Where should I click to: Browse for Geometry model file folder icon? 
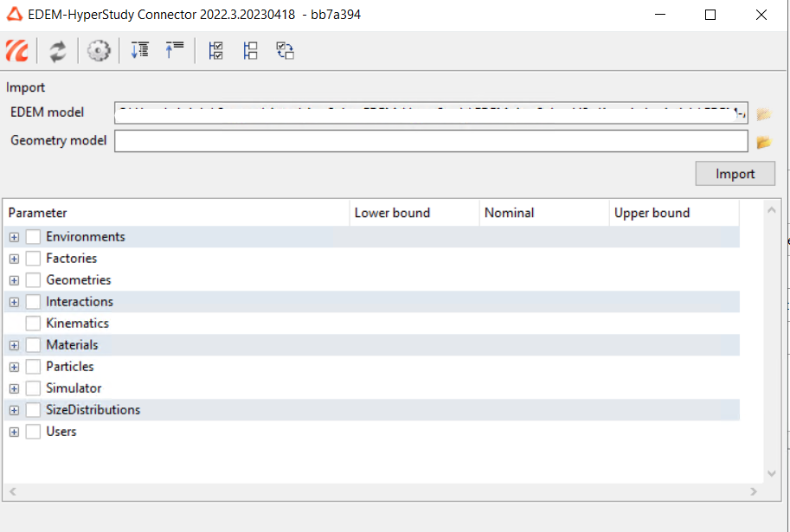764,142
